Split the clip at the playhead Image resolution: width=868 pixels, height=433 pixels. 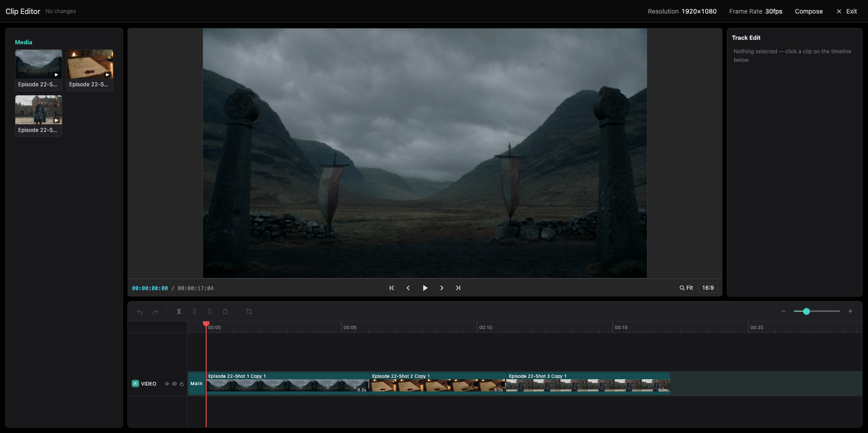pyautogui.click(x=179, y=311)
